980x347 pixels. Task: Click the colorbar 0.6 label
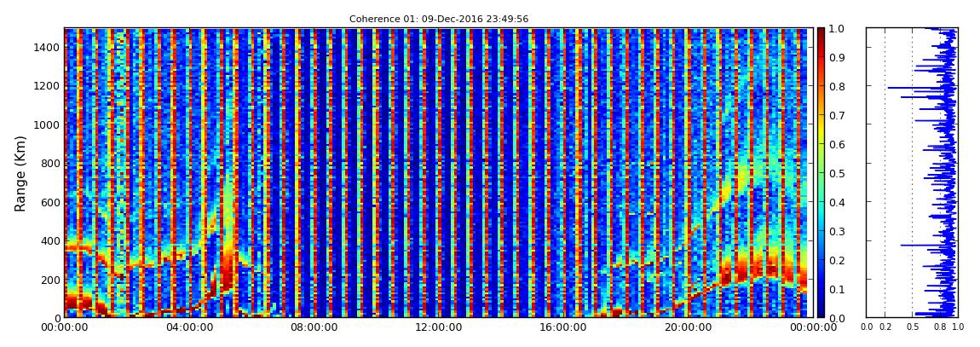(837, 144)
